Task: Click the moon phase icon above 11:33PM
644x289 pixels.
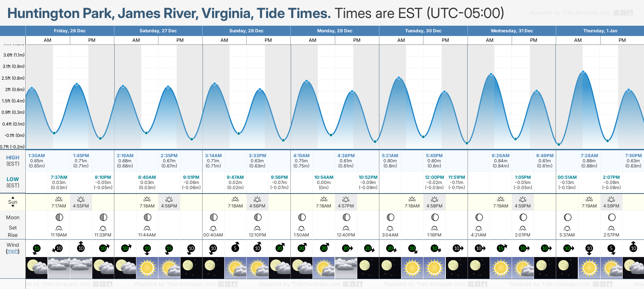Action: (x=103, y=217)
